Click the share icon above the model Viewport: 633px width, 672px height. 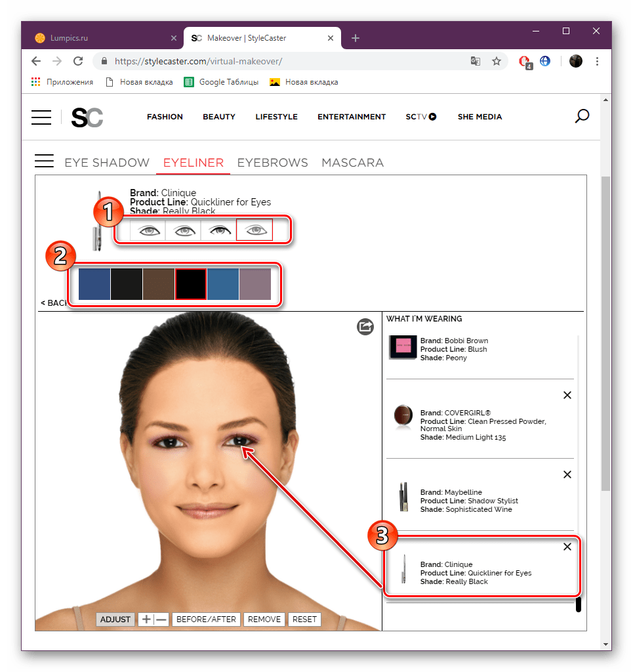coord(365,327)
